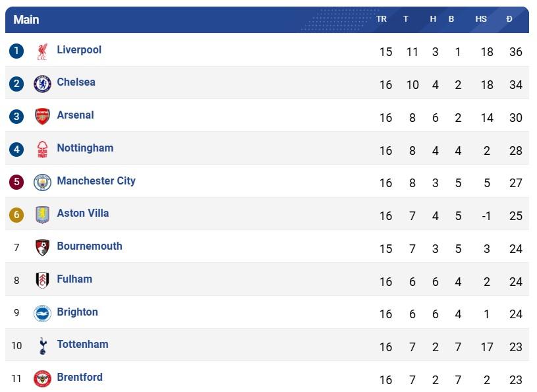Click the Manchester City badge icon
537x392 pixels.
pyautogui.click(x=42, y=182)
